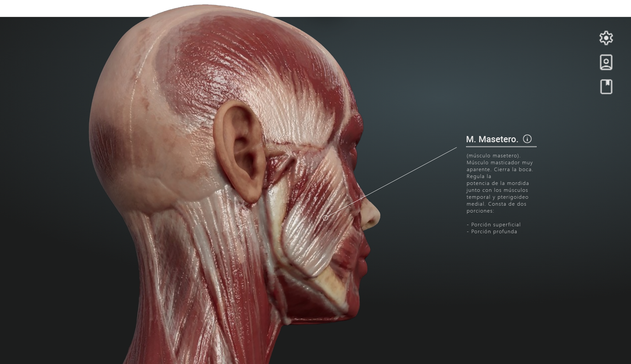Viewport: 631px width, 364px height.
Task: Open the bookmark book icon
Action: (606, 87)
